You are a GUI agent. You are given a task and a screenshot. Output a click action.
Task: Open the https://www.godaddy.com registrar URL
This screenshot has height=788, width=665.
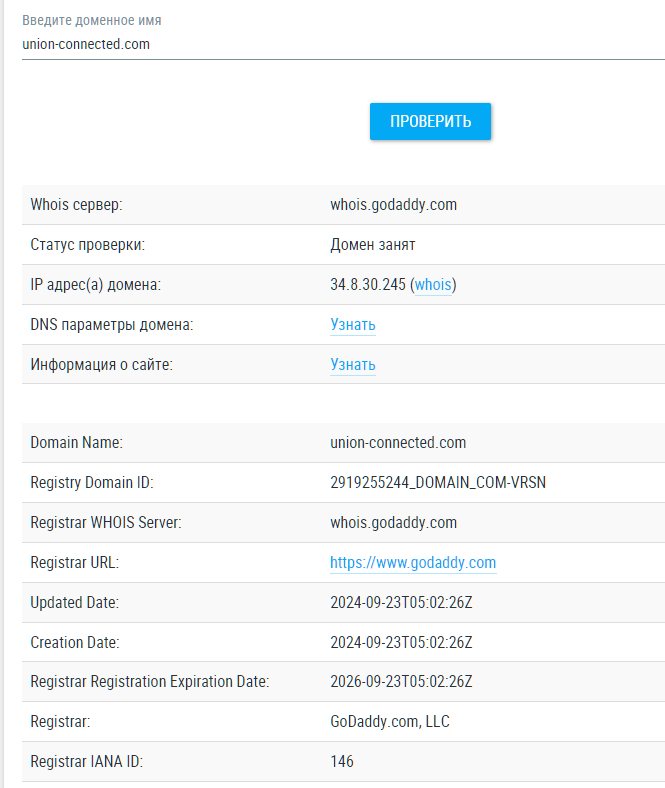[x=413, y=562]
